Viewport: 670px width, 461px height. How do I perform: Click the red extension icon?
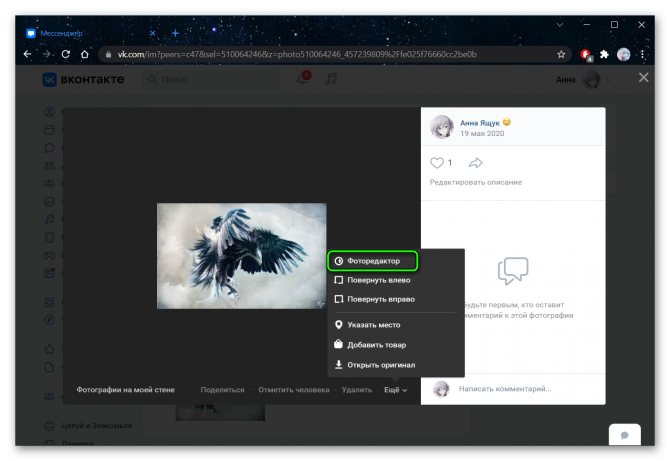pos(585,55)
